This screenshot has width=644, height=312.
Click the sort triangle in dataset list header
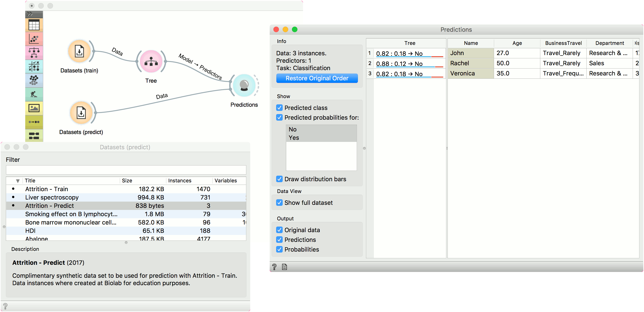18,181
